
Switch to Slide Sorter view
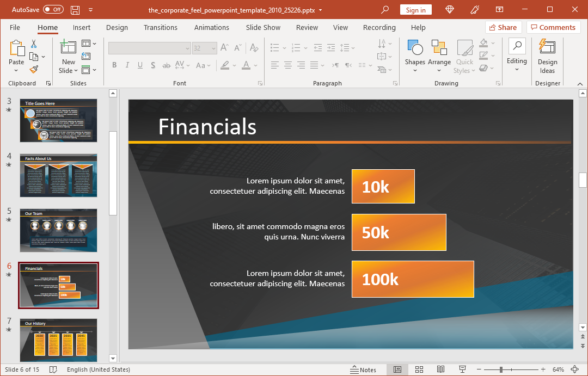point(419,369)
